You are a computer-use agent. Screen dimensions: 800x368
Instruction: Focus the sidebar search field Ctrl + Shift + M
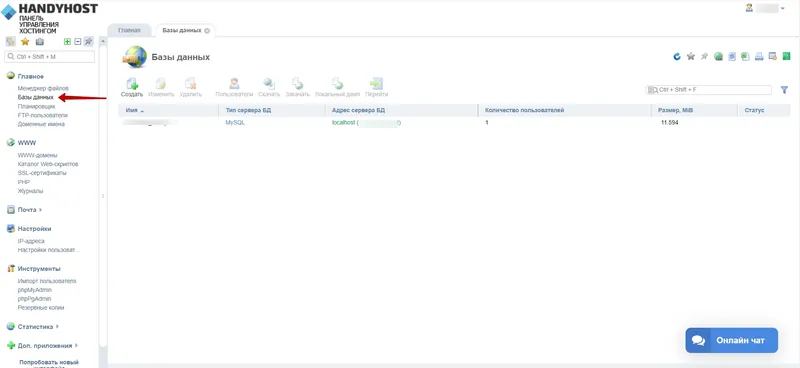click(49, 57)
